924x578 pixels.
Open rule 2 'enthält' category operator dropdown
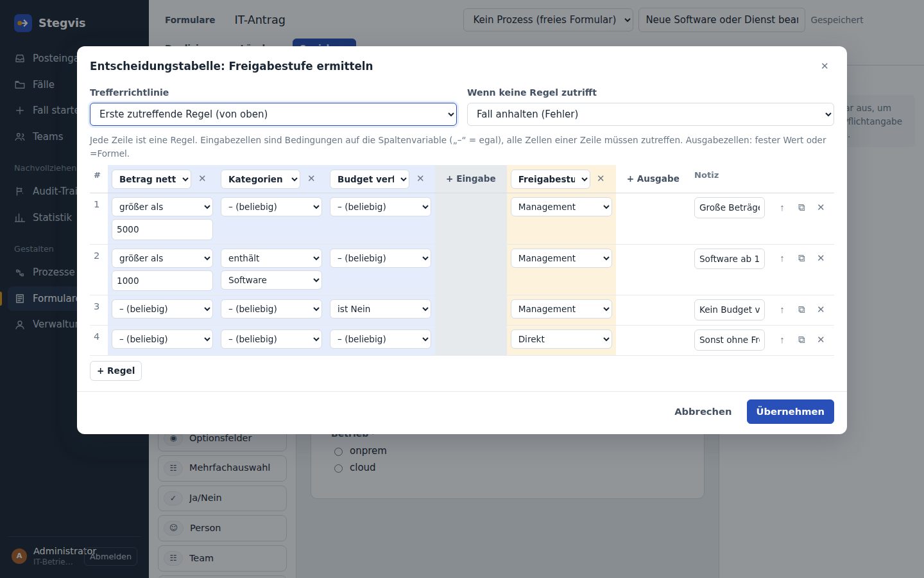pos(271,258)
